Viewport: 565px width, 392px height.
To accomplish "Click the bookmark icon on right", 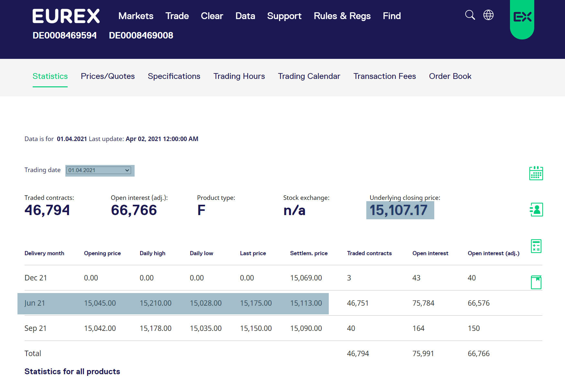I will coord(536,282).
